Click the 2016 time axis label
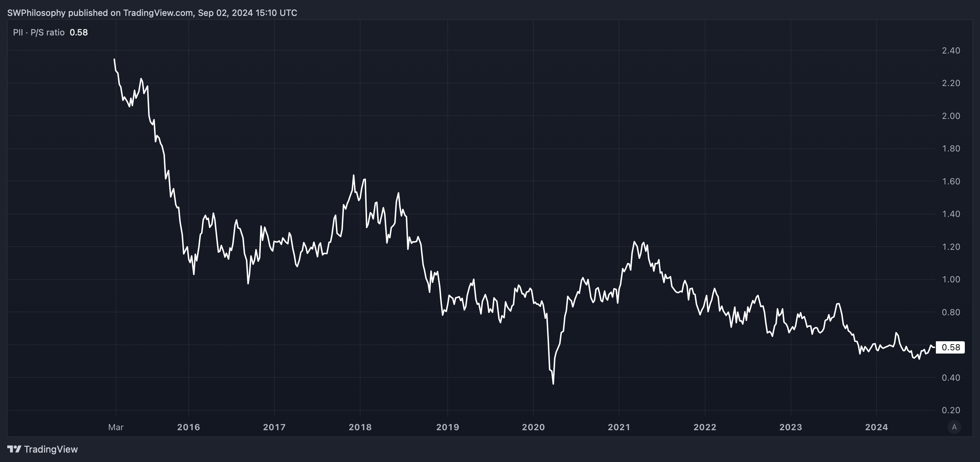 tap(188, 427)
